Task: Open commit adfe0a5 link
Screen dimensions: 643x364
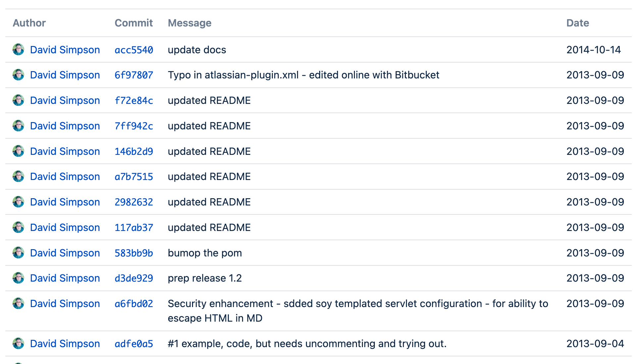Action: click(134, 344)
